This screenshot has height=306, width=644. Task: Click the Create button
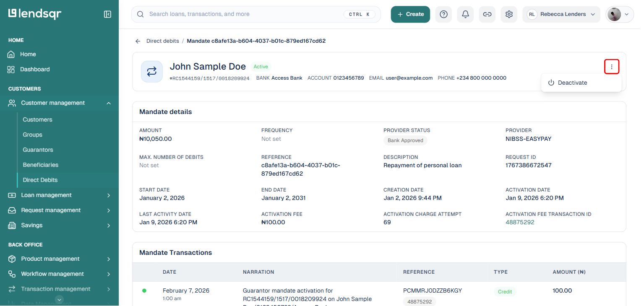(x=410, y=14)
